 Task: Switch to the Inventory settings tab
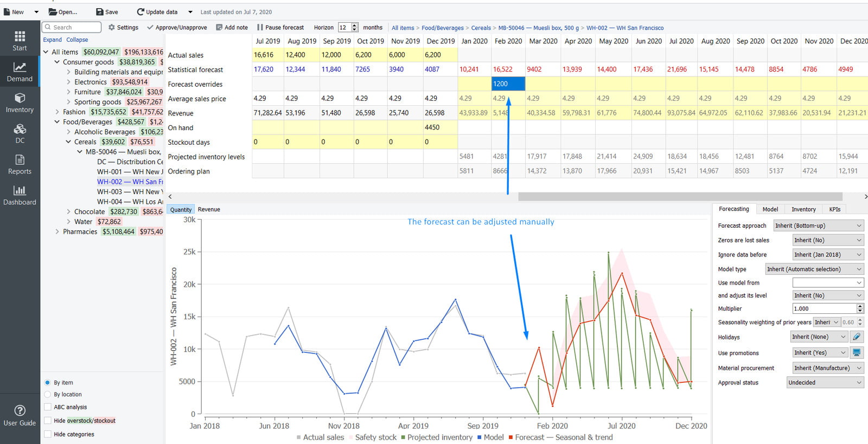(803, 209)
